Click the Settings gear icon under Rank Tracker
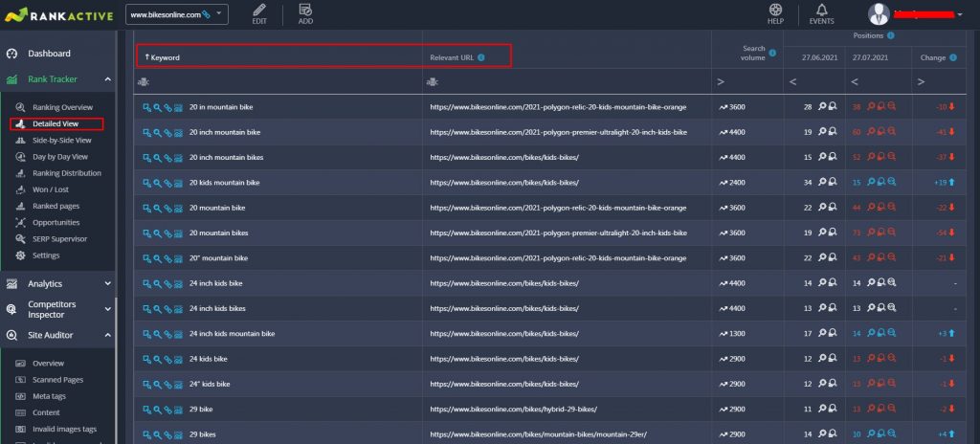Screen dimensions: 980x444 click(x=20, y=255)
